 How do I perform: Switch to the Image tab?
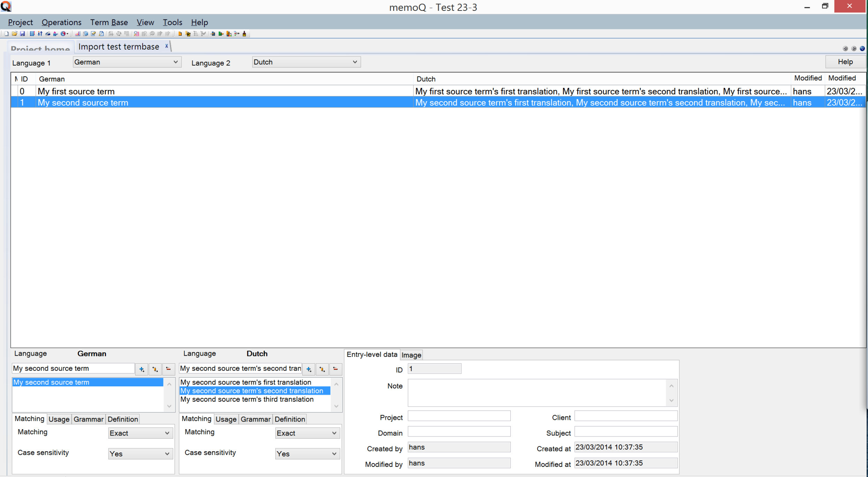point(411,355)
